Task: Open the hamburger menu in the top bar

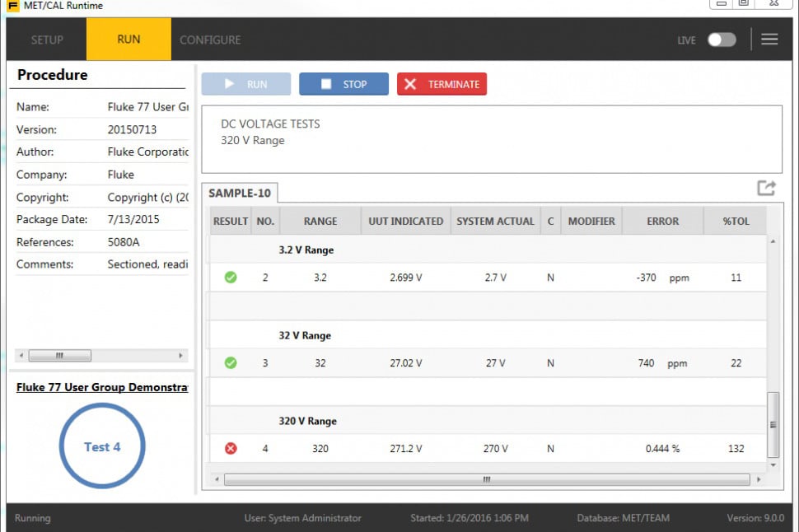Action: (769, 39)
